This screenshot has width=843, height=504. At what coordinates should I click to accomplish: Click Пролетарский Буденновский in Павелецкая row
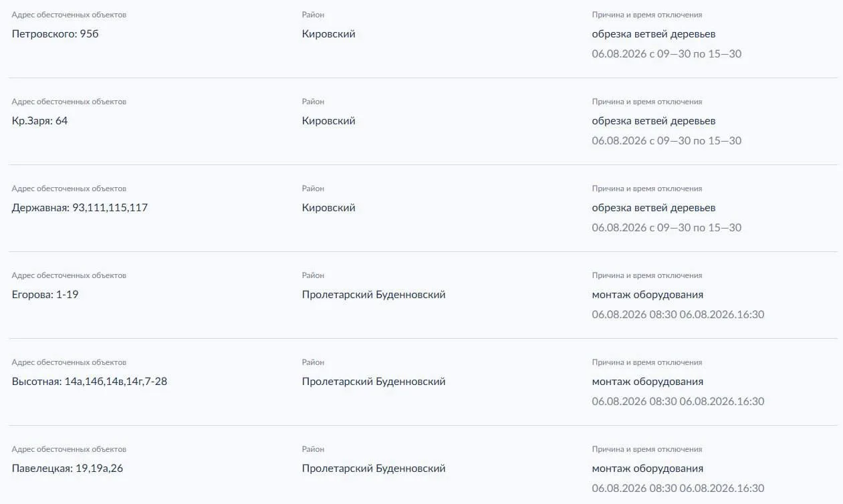point(374,469)
